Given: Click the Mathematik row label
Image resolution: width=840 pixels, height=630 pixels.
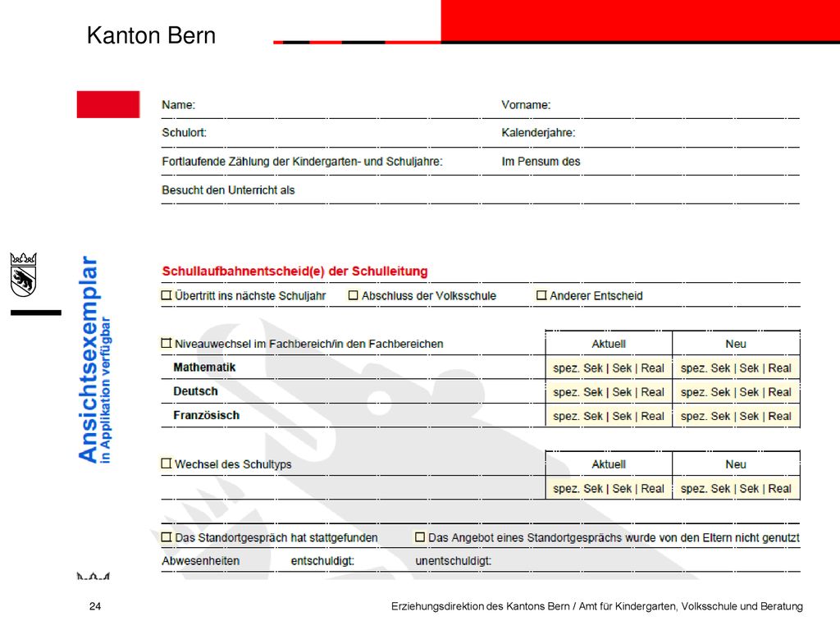Looking at the screenshot, I should tap(204, 367).
